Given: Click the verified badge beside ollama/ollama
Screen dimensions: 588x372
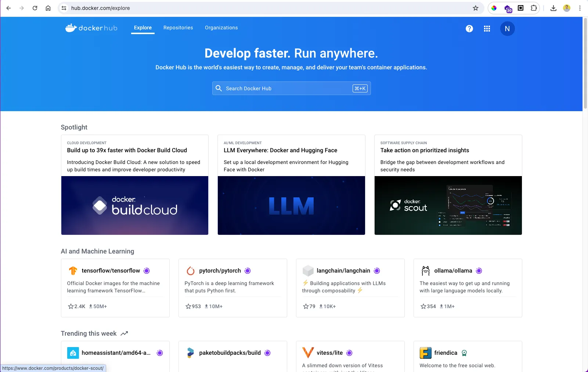Looking at the screenshot, I should tap(479, 271).
